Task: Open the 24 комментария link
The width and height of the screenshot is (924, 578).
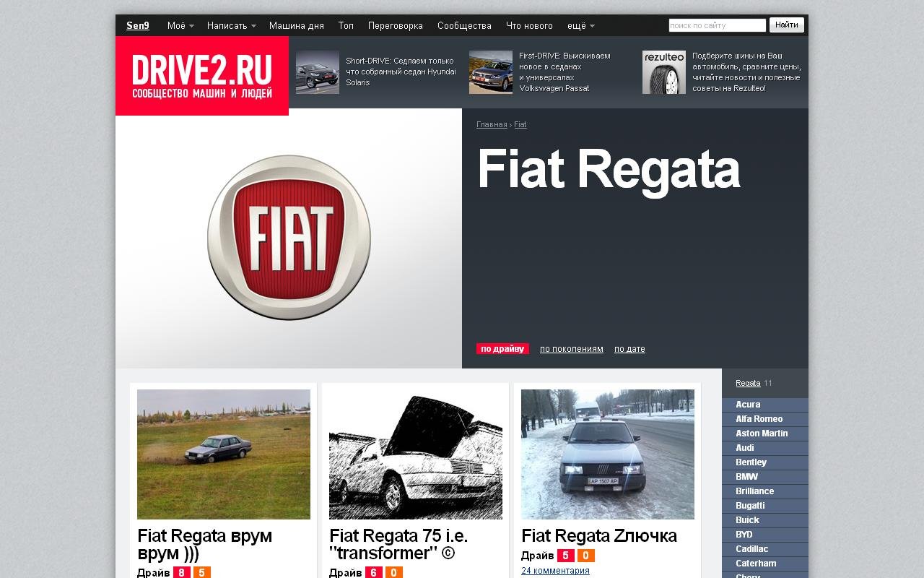Action: [x=555, y=571]
